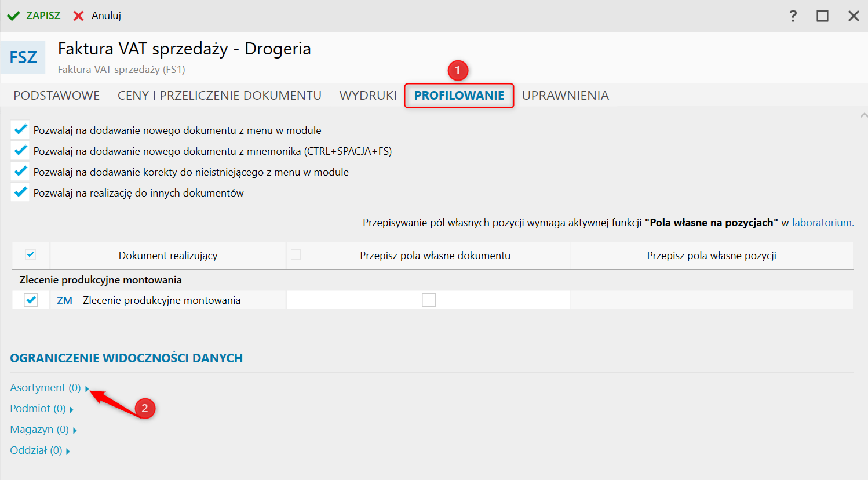Expand the Podmiot (0) restriction
The image size is (868, 480).
(x=42, y=409)
